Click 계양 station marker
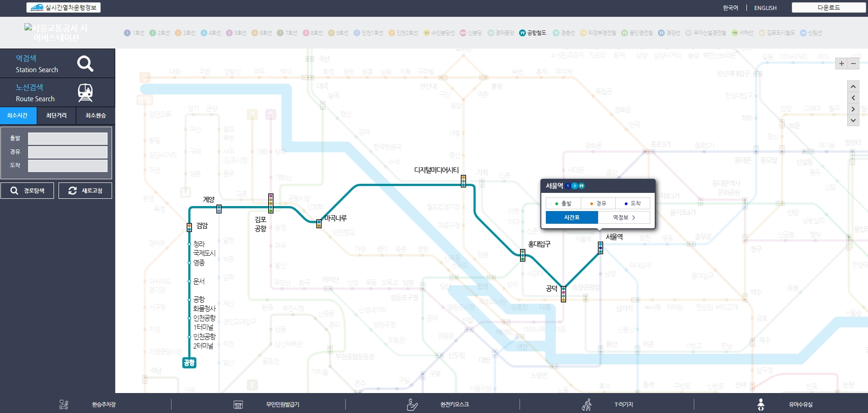The height and width of the screenshot is (413, 868). pos(219,209)
